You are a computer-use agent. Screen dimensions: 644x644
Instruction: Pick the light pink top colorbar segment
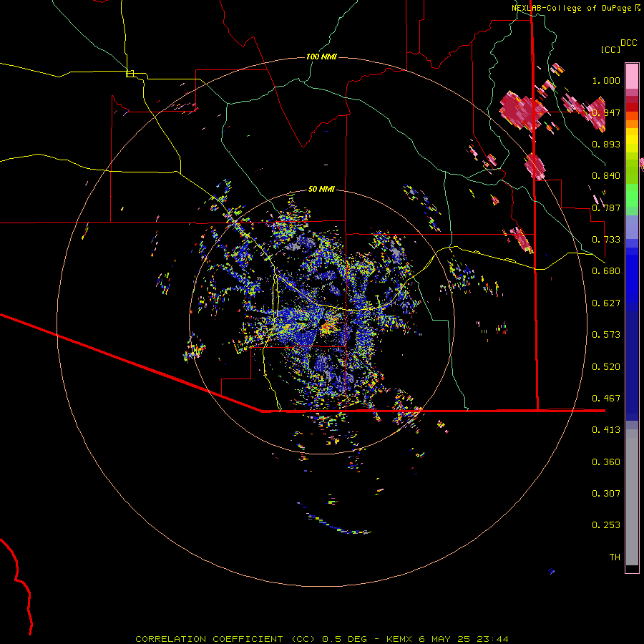click(632, 77)
